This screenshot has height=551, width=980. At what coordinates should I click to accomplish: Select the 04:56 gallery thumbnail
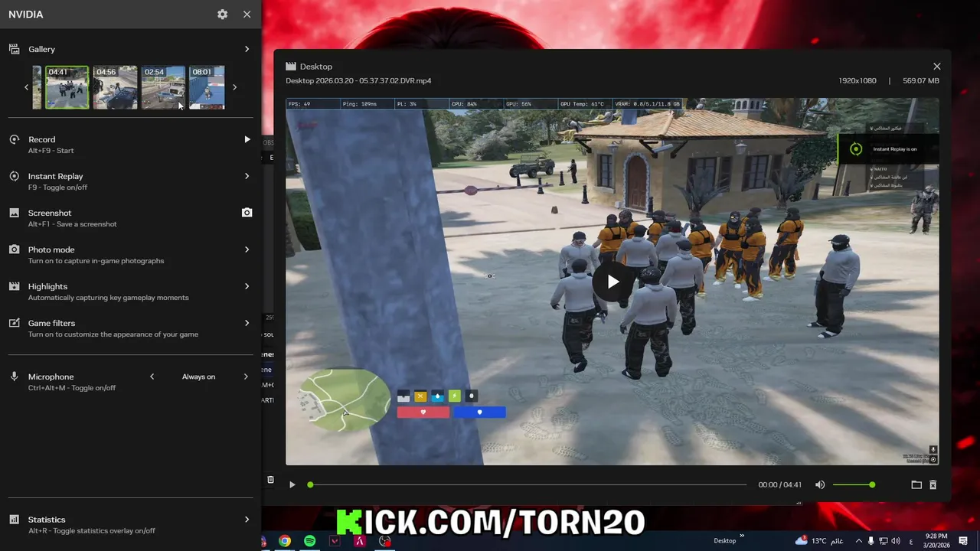[115, 87]
